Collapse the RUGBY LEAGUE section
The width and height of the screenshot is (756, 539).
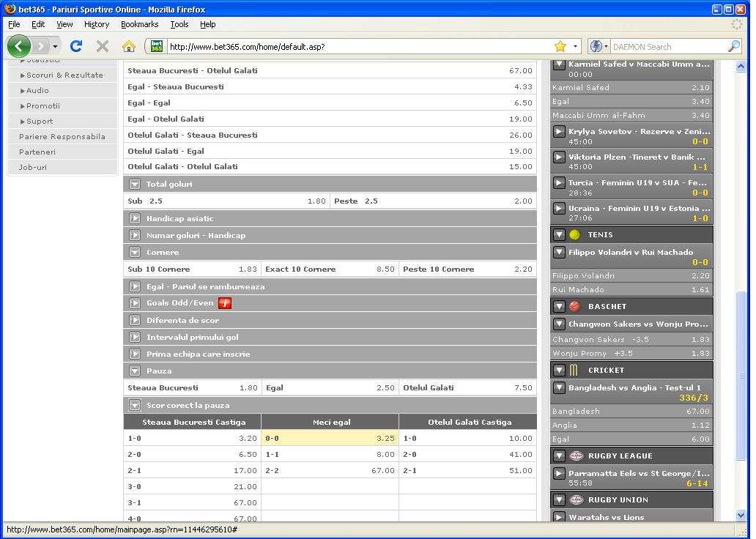pos(559,456)
